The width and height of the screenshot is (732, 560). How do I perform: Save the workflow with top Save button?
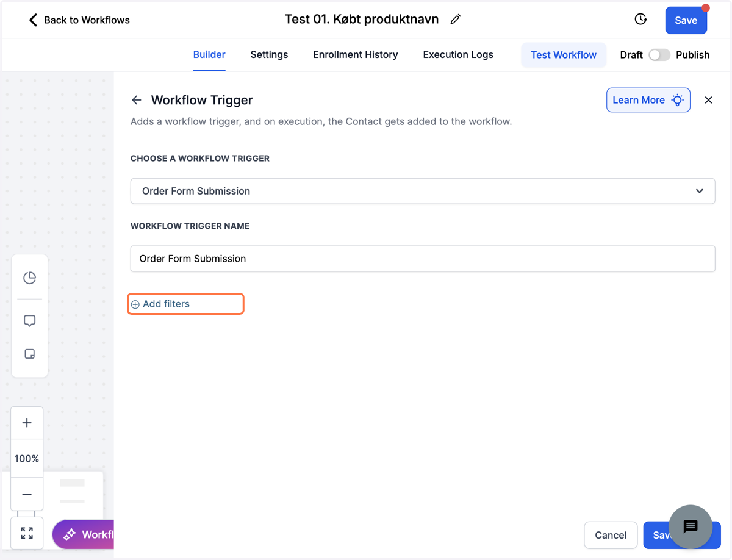coord(686,20)
